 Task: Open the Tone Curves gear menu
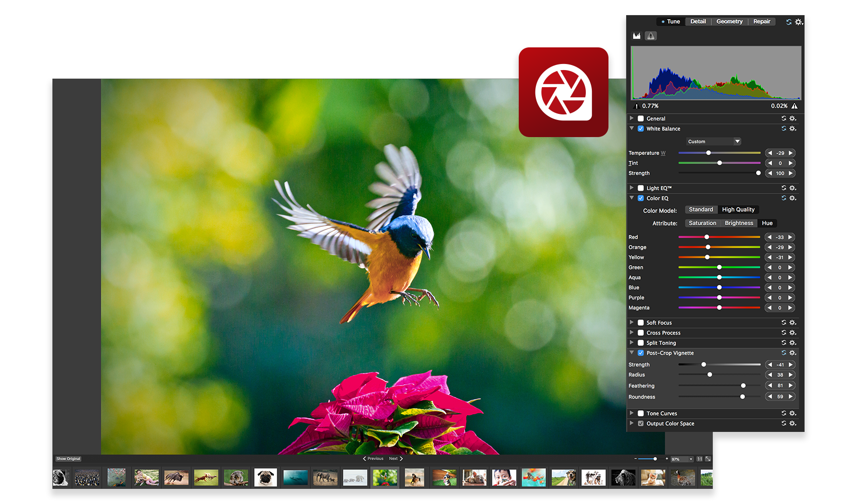tap(792, 413)
